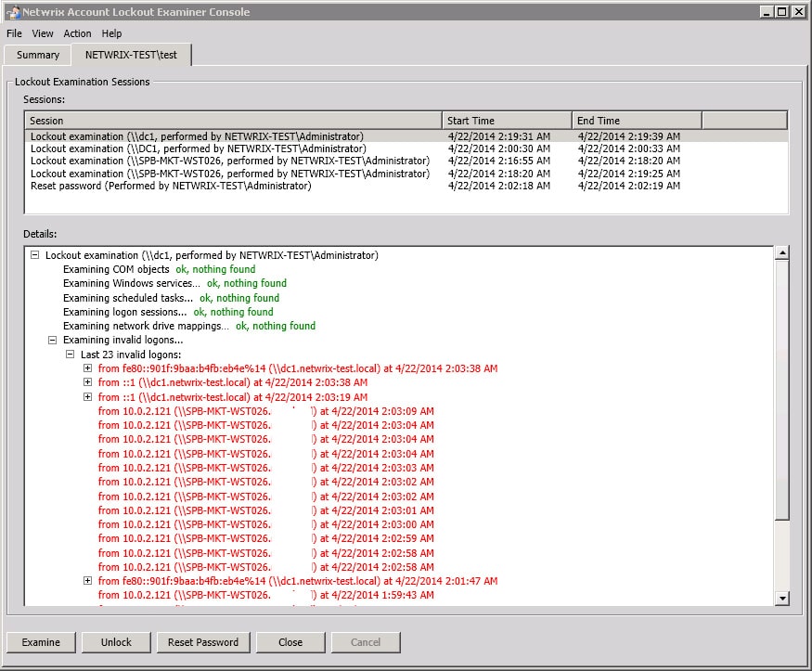Select the Reset password session row
This screenshot has width=812, height=671.
[x=171, y=187]
